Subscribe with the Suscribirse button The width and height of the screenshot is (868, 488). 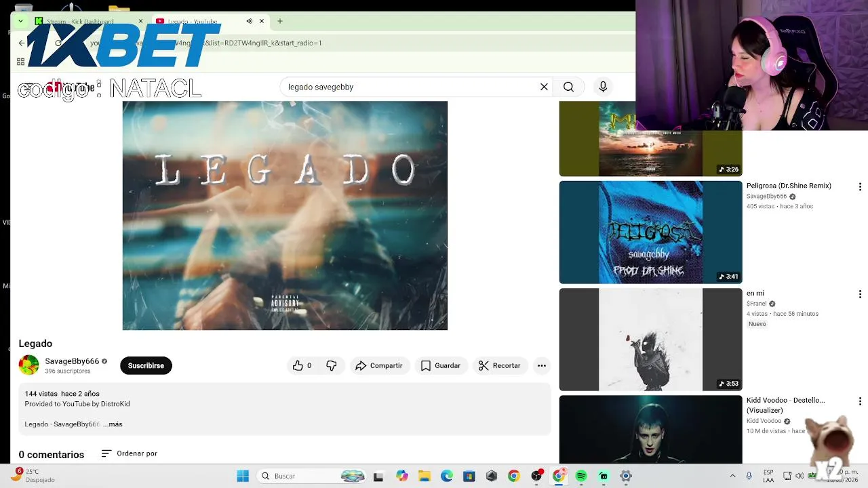pyautogui.click(x=146, y=365)
